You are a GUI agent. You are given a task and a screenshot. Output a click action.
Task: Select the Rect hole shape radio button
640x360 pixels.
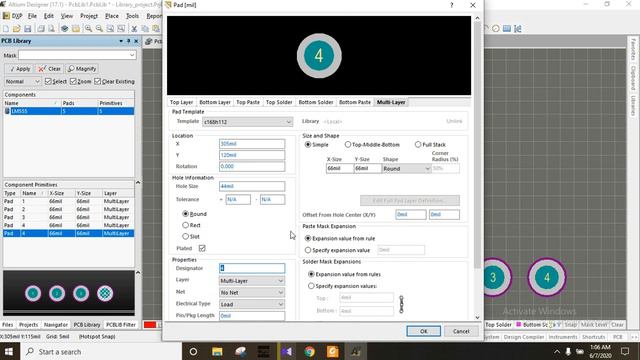coord(186,225)
